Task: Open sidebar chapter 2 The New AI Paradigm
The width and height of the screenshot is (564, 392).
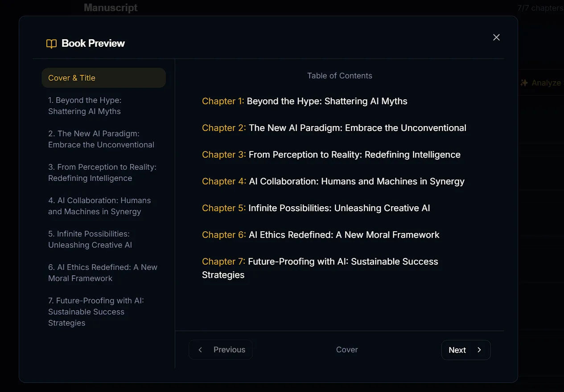Action: 103,139
